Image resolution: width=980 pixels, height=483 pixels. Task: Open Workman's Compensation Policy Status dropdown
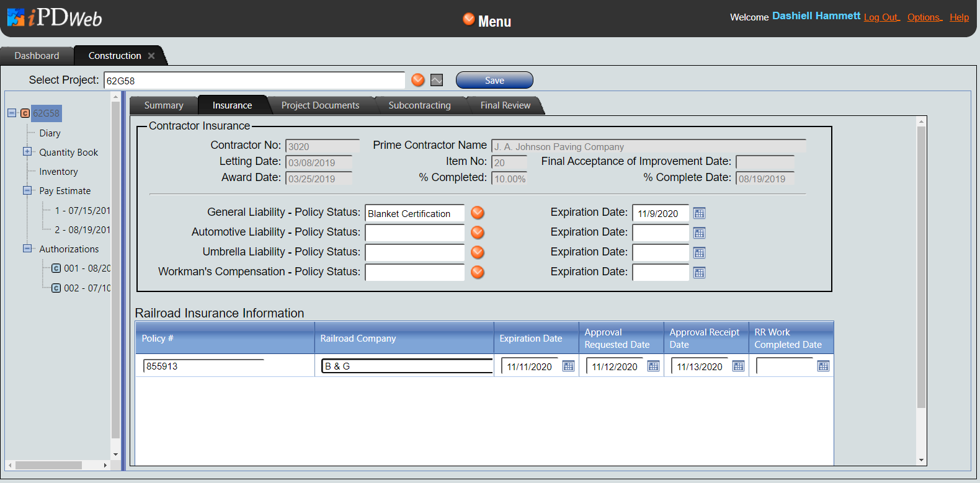(x=477, y=272)
